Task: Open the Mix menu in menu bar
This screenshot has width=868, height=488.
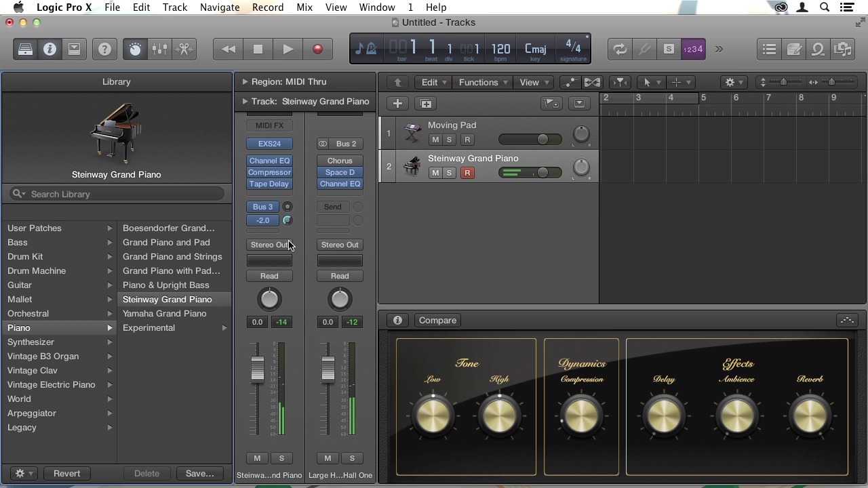Action: 304,7
